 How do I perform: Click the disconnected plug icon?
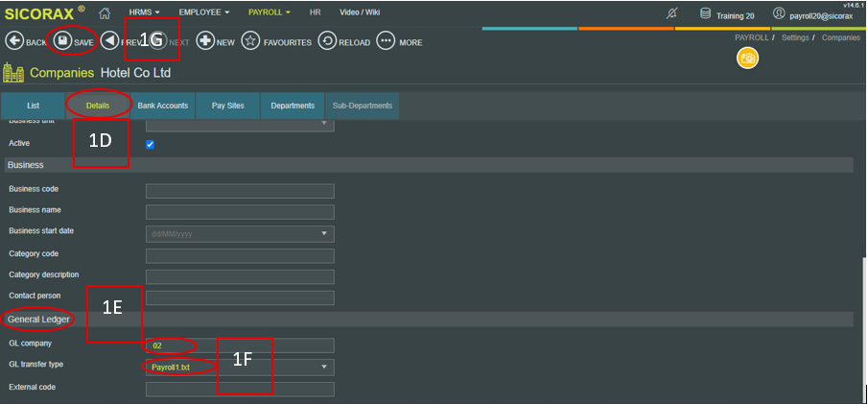coord(671,13)
